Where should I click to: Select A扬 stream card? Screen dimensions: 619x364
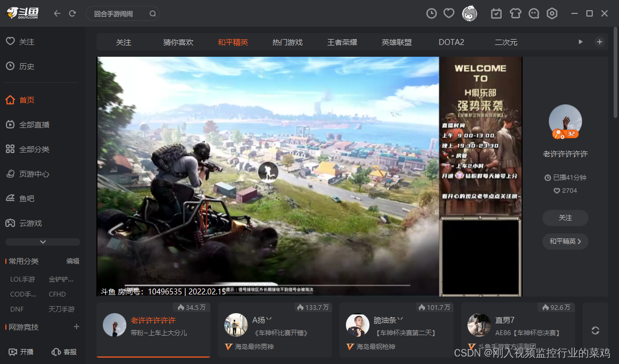tap(275, 330)
